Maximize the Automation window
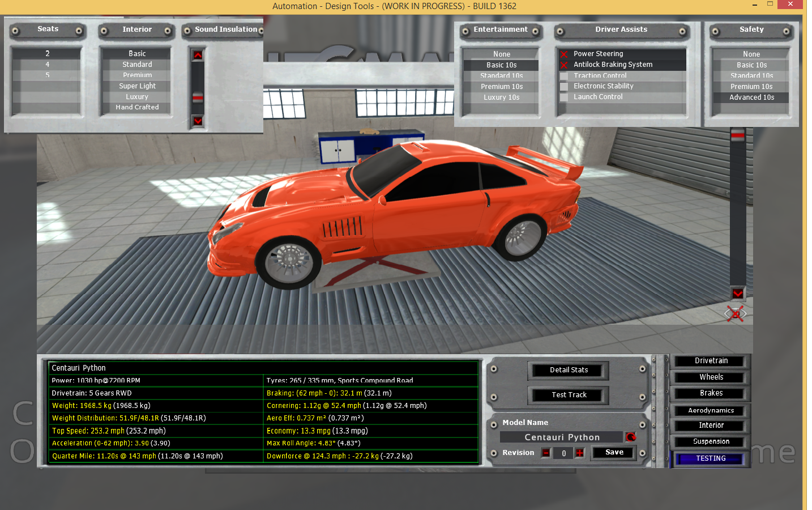This screenshot has width=812, height=510. 770,4
